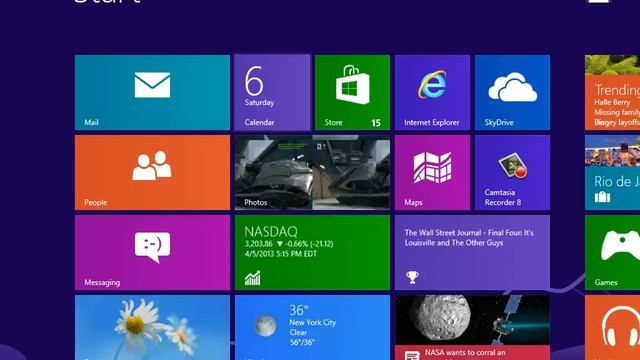Open the daisy desktop tile
This screenshot has height=360, width=640.
click(152, 328)
